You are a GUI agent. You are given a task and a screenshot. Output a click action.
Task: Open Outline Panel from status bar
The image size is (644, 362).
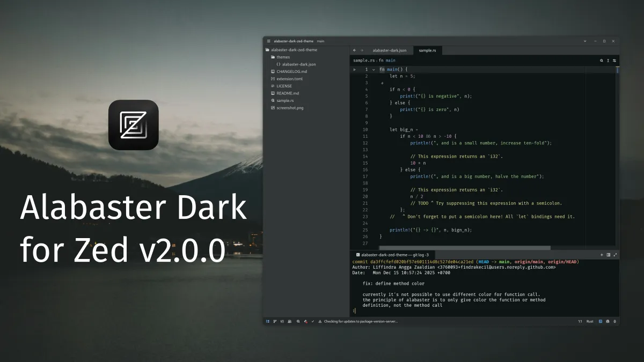point(282,321)
